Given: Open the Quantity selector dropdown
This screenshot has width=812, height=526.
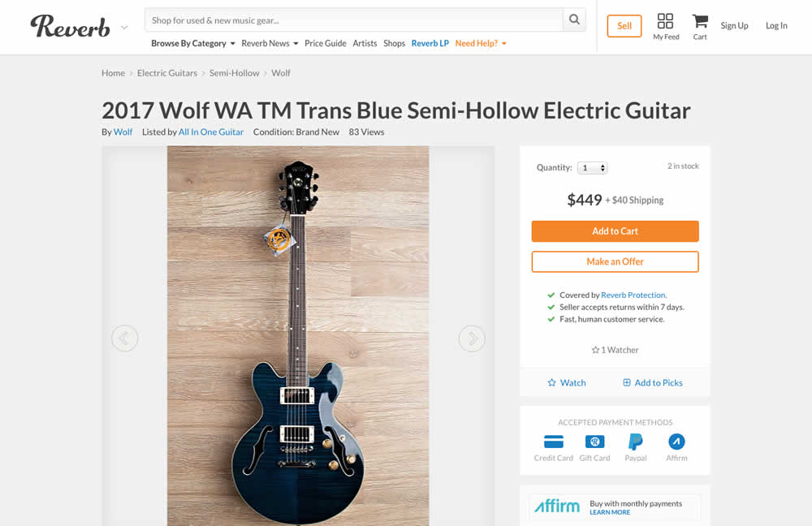Looking at the screenshot, I should (x=593, y=168).
